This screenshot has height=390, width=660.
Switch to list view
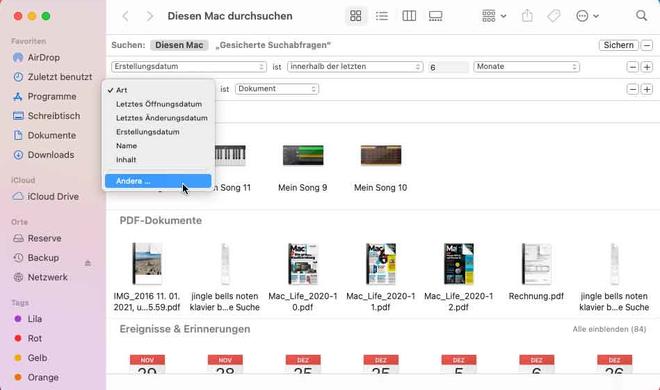point(382,16)
